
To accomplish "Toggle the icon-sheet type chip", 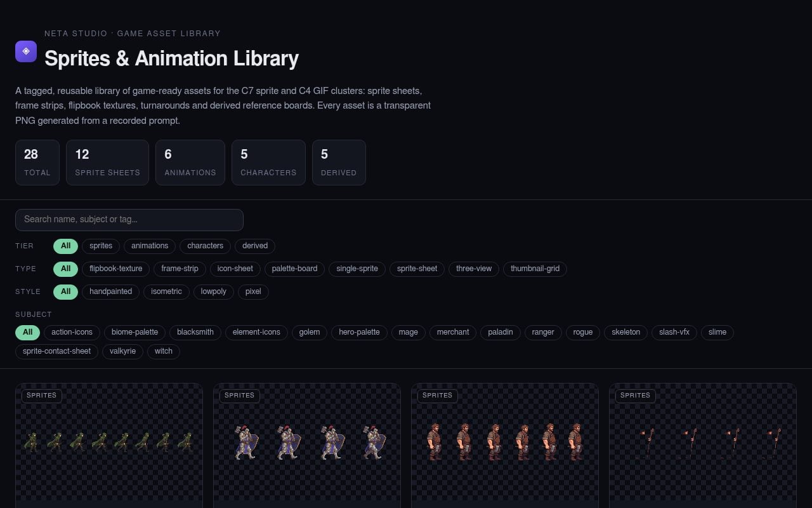I will pyautogui.click(x=235, y=269).
